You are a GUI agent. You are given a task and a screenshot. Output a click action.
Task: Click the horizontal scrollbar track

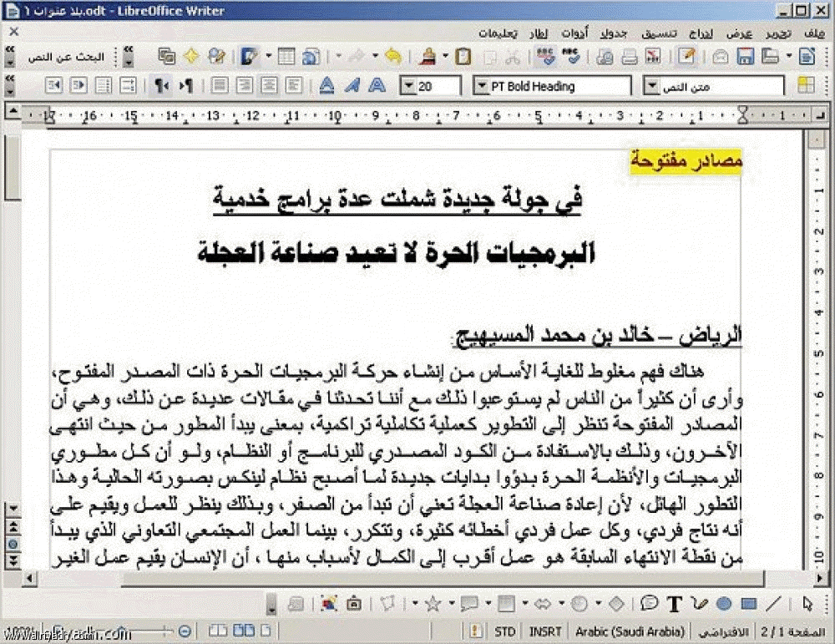[424, 578]
